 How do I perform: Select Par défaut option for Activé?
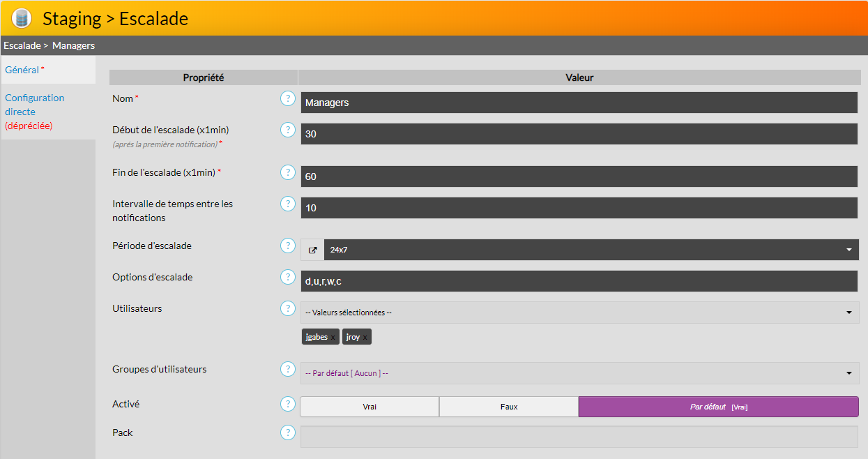point(718,407)
